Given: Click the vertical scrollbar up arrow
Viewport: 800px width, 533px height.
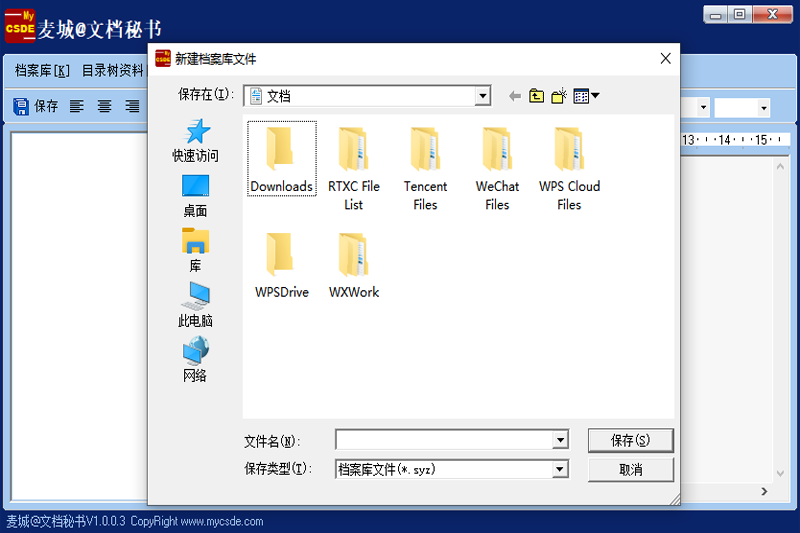Looking at the screenshot, I should (x=780, y=166).
